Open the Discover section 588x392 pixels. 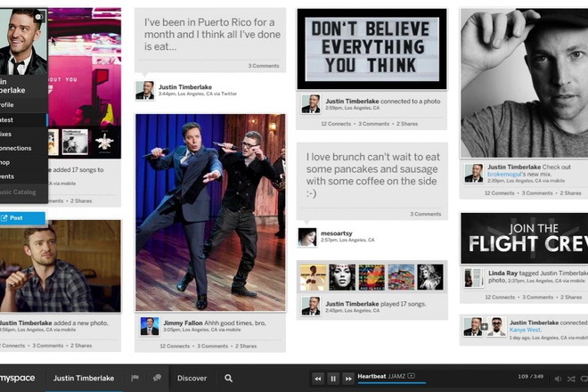click(192, 378)
